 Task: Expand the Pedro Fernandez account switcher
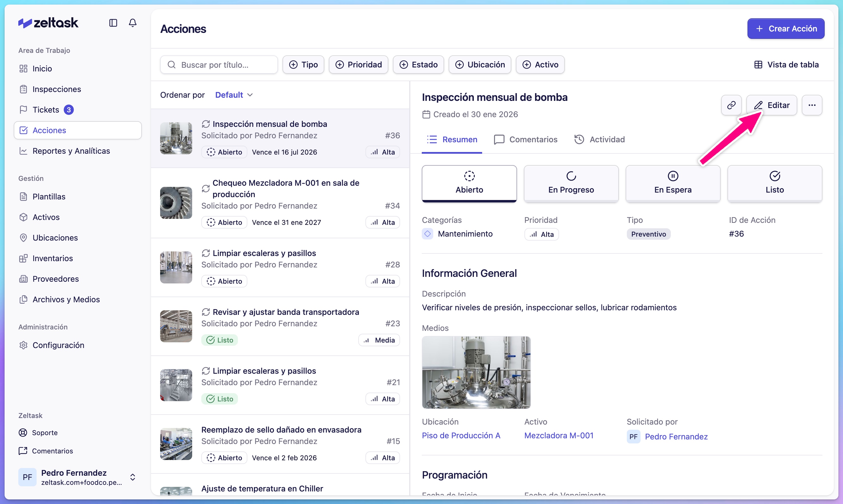[77, 477]
